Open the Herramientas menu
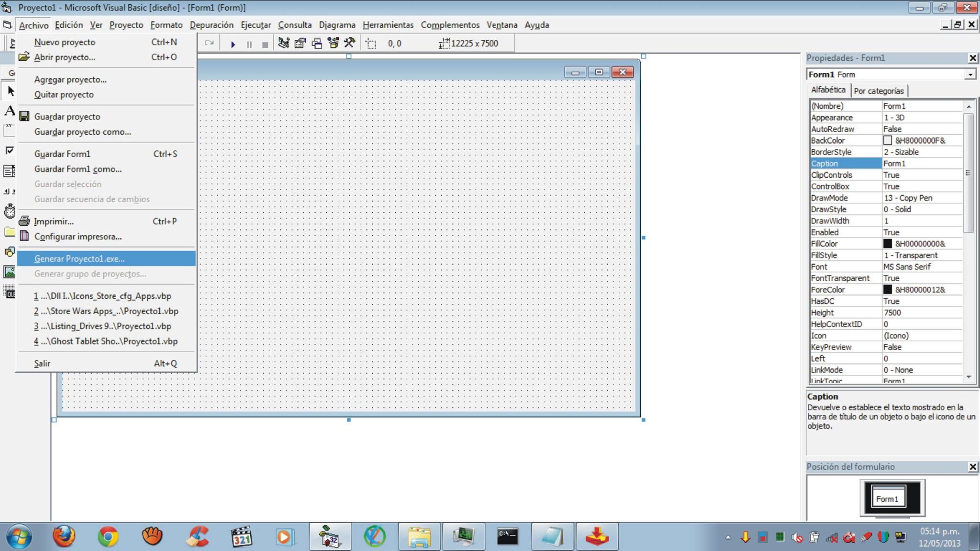The width and height of the screenshot is (980, 551). (x=388, y=25)
